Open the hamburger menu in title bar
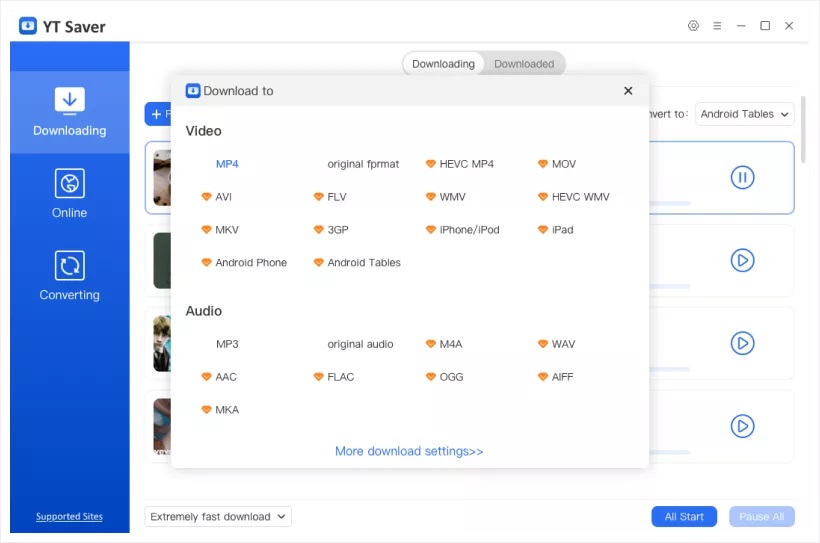This screenshot has height=543, width=820. tap(717, 26)
